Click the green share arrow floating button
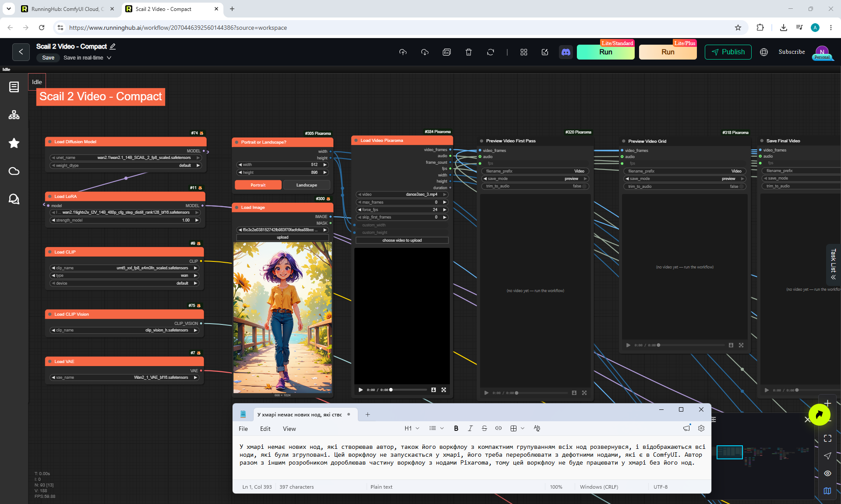Screen dimensions: 841x504 point(819,415)
